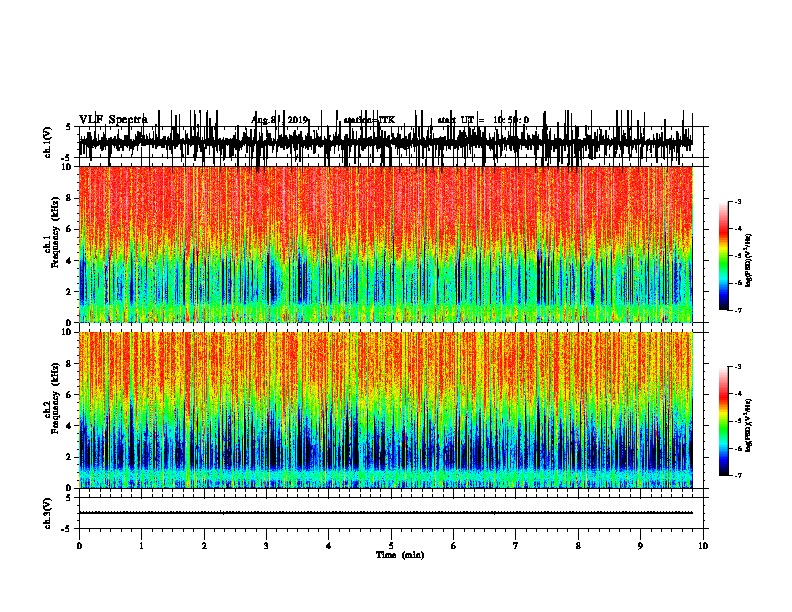The width and height of the screenshot is (792, 612).
Task: Click the 10 tick on the time axis
Action: point(703,545)
